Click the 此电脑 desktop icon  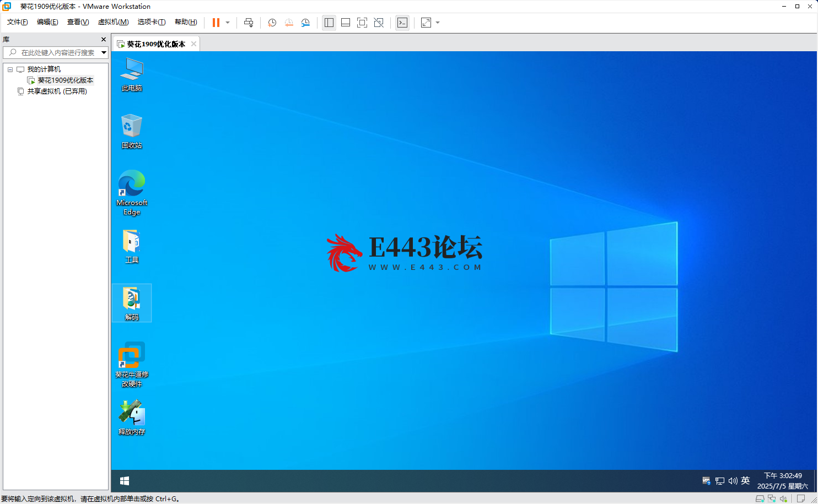(x=132, y=74)
